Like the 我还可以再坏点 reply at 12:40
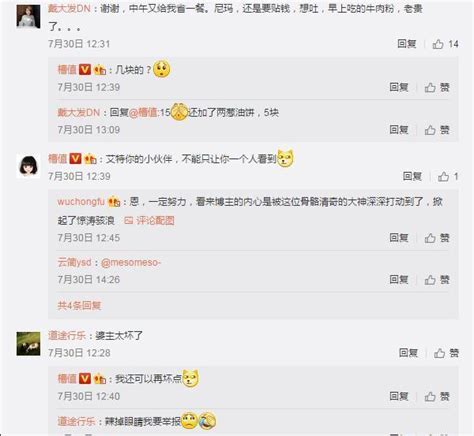The image size is (474, 436). coord(437,396)
